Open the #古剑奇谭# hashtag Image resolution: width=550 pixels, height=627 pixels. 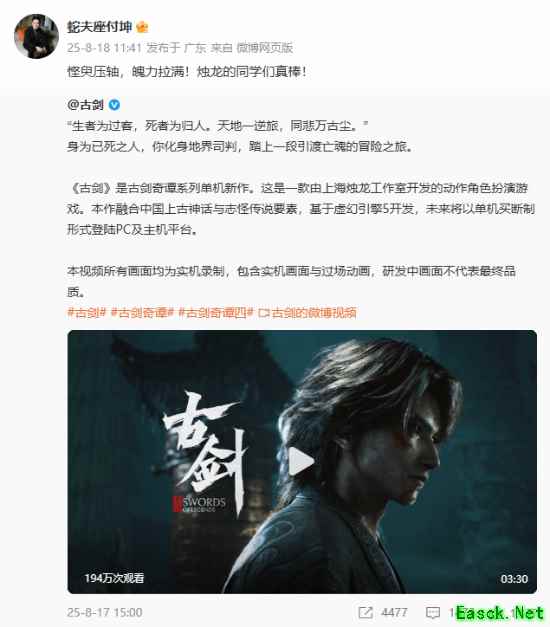[142, 313]
